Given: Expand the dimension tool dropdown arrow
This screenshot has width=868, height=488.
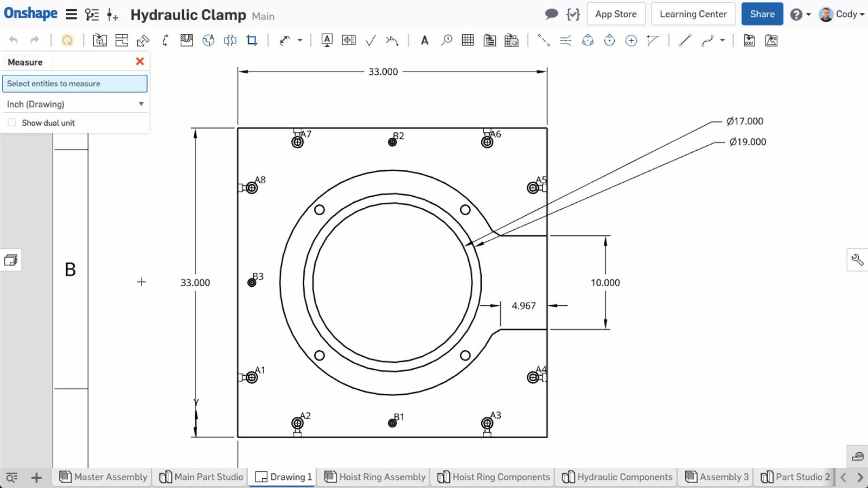Looking at the screenshot, I should [x=299, y=40].
